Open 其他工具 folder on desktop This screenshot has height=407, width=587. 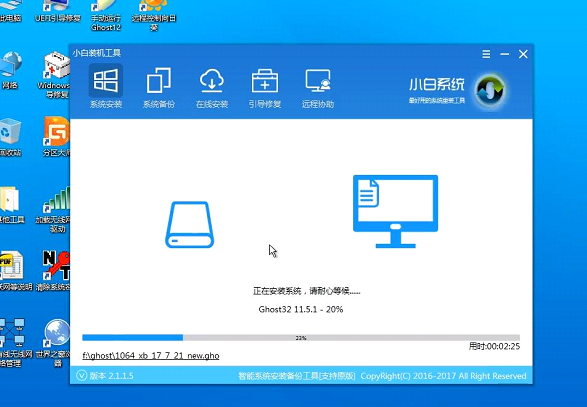click(11, 204)
